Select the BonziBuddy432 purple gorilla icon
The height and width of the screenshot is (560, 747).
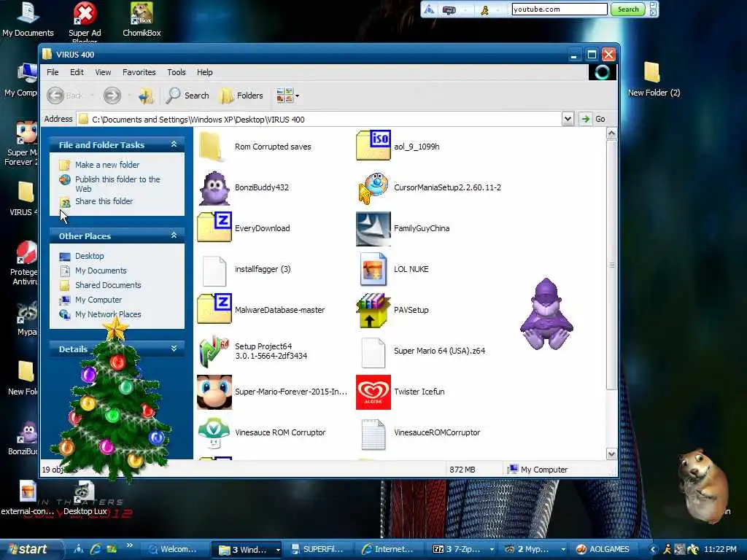[214, 187]
